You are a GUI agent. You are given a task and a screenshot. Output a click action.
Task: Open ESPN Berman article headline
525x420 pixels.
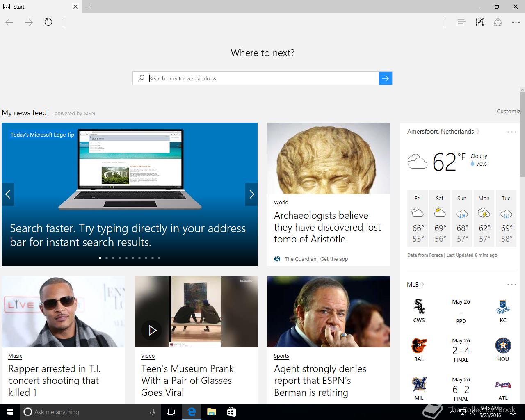(x=320, y=381)
